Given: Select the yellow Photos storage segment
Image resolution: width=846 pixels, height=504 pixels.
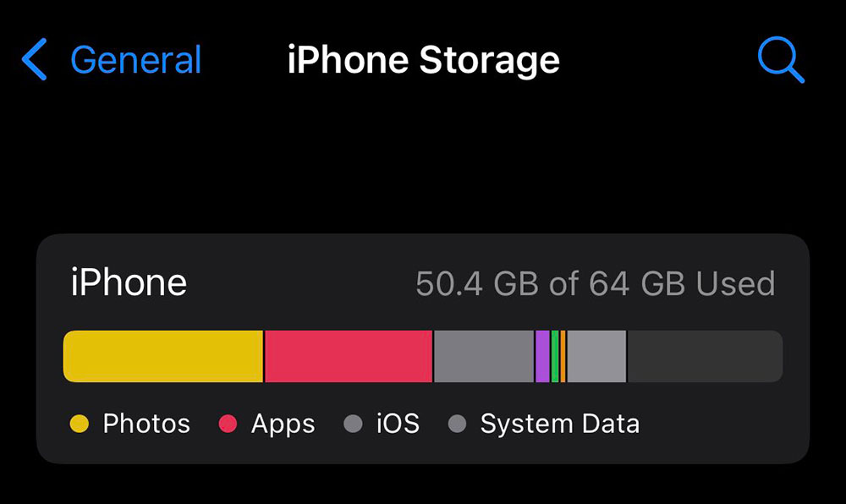Looking at the screenshot, I should tap(163, 356).
